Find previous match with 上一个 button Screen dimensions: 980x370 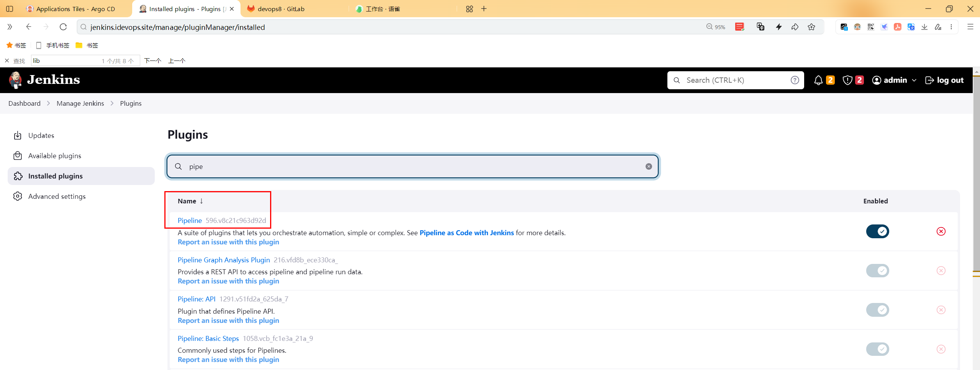click(177, 61)
